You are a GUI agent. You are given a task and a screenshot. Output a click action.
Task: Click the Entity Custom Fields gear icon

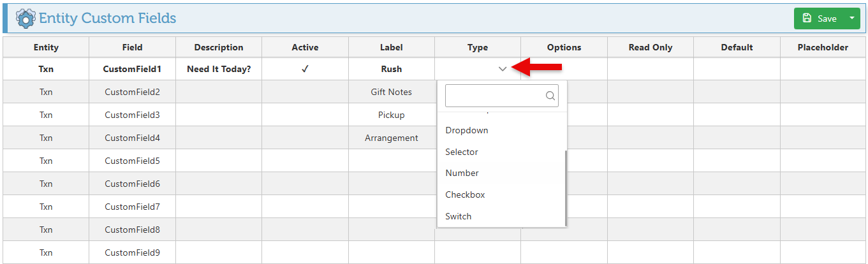26,18
